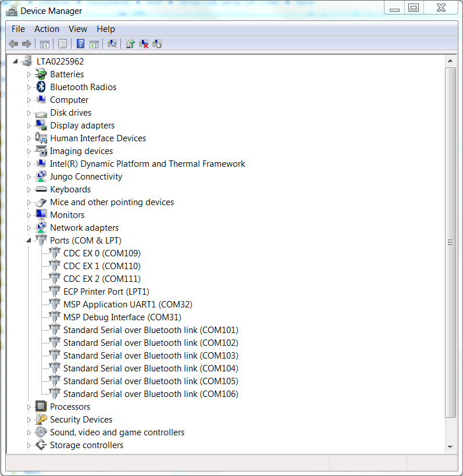The image size is (463, 476).
Task: Expand the Network adapters node
Action: coord(29,228)
